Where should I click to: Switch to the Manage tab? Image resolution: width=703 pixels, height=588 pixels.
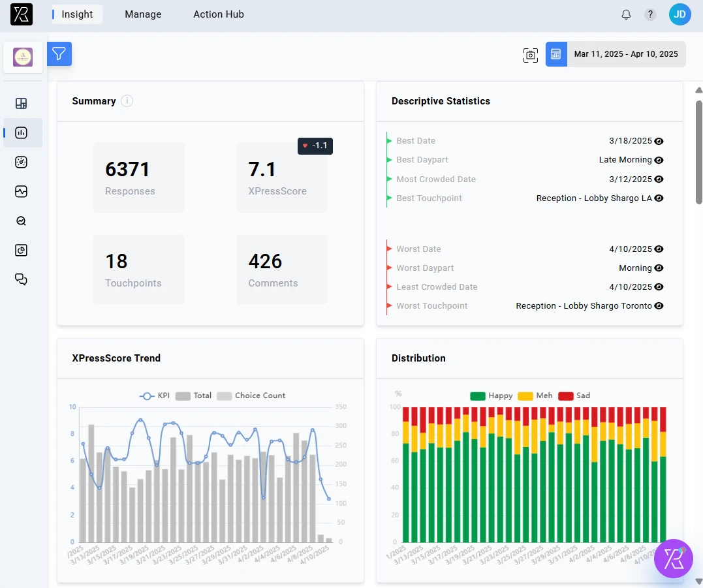143,14
